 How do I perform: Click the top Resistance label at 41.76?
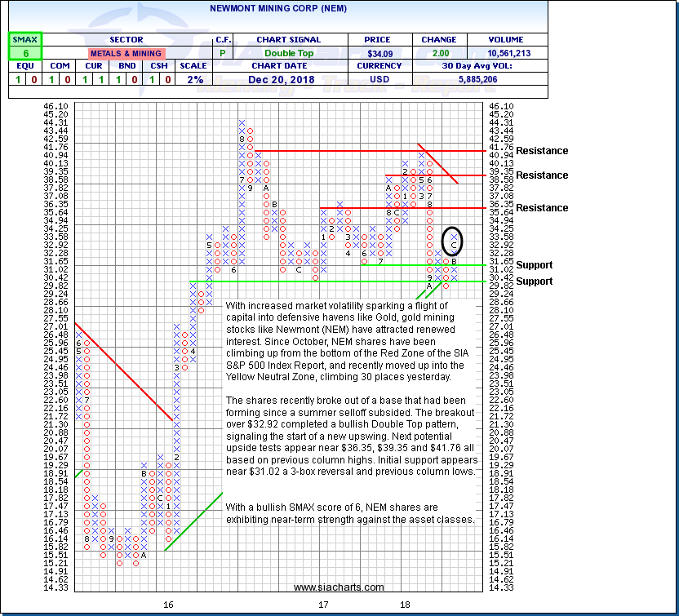click(542, 151)
